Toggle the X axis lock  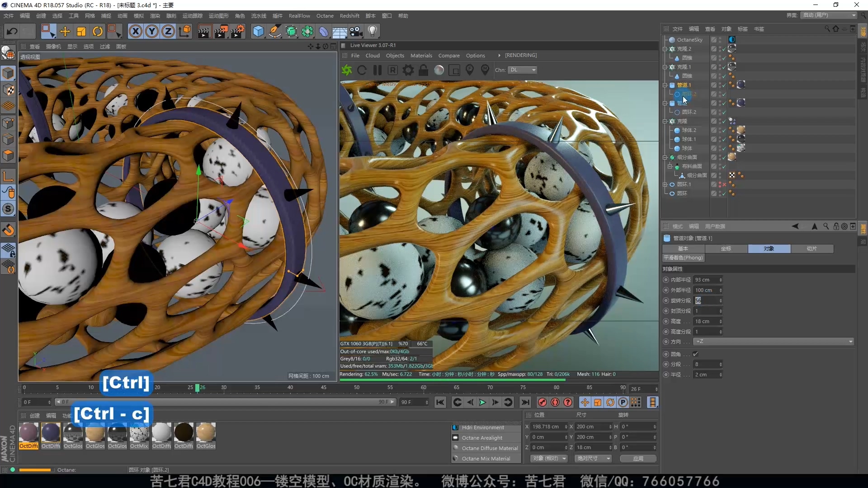click(x=136, y=31)
